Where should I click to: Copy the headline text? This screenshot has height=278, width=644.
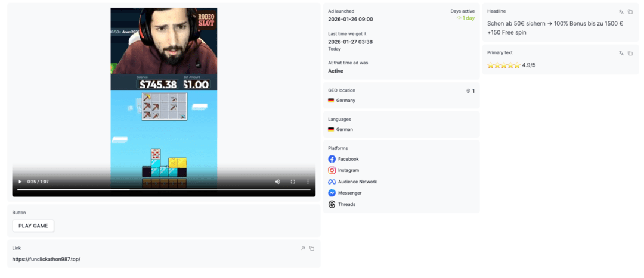[630, 11]
